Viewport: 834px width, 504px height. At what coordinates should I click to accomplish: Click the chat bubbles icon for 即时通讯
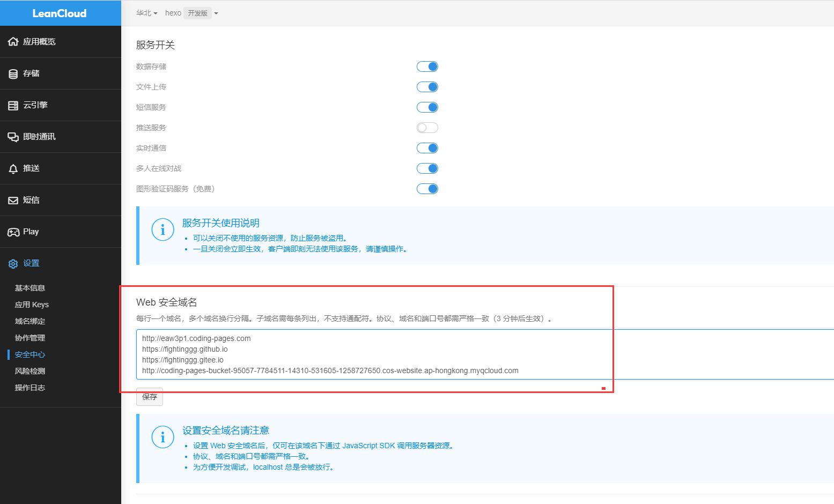click(x=13, y=137)
